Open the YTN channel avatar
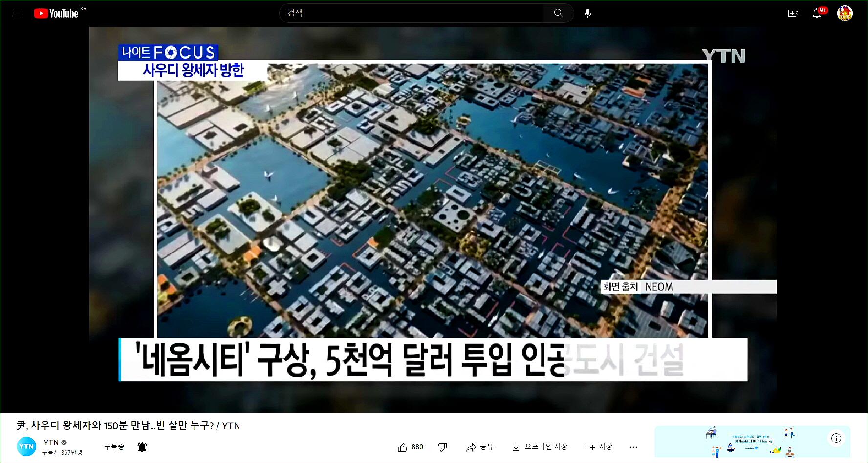The width and height of the screenshot is (868, 463). [26, 446]
